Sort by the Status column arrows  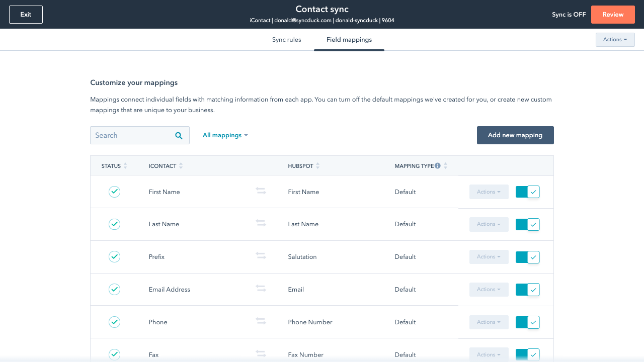click(125, 166)
